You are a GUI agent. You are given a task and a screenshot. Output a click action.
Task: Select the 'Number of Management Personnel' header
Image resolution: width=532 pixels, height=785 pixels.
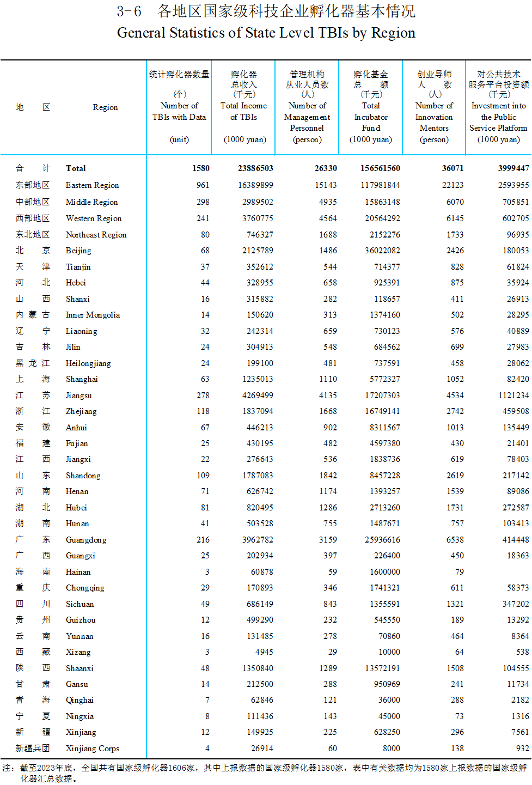pyautogui.click(x=307, y=117)
